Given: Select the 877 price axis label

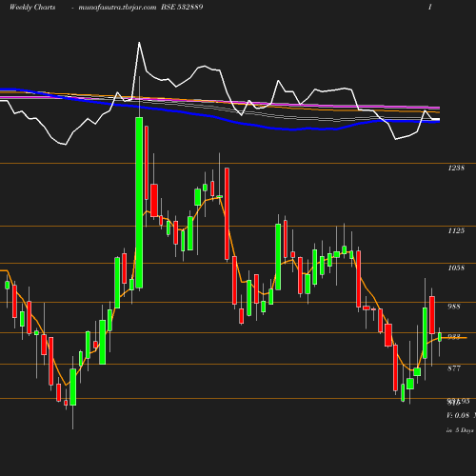Looking at the screenshot, I should (x=454, y=368).
